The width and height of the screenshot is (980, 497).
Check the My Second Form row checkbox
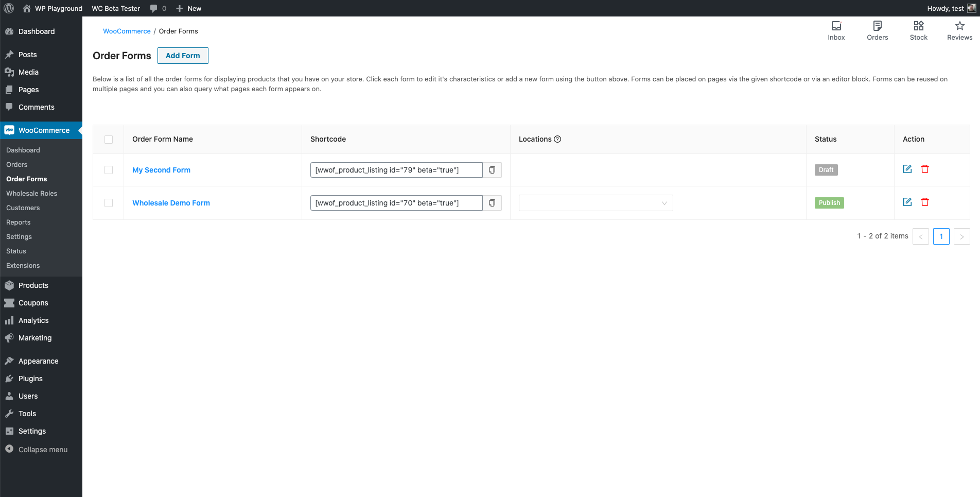(x=109, y=170)
